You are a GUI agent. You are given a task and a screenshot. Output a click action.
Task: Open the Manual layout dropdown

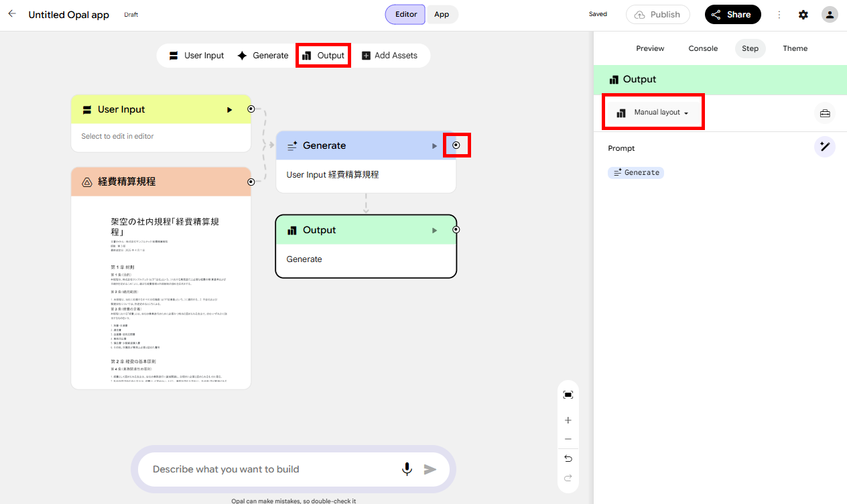point(654,113)
